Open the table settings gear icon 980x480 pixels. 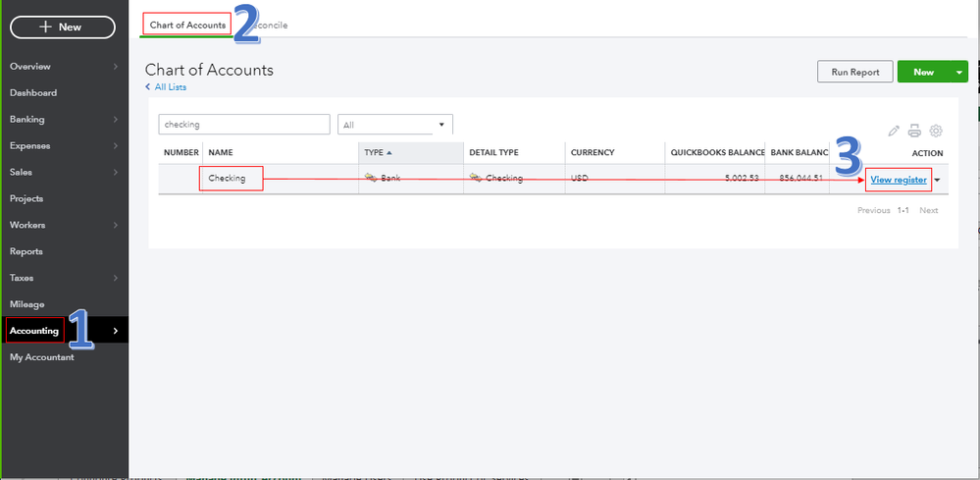(x=936, y=131)
